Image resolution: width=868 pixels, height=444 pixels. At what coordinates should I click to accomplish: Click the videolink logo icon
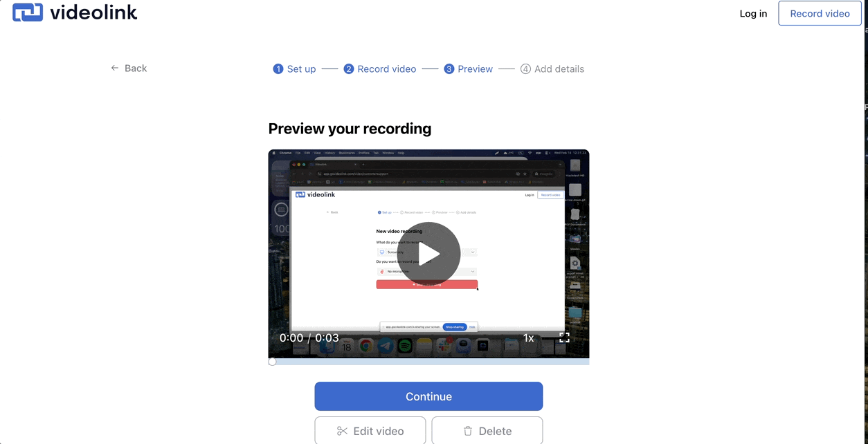(28, 12)
